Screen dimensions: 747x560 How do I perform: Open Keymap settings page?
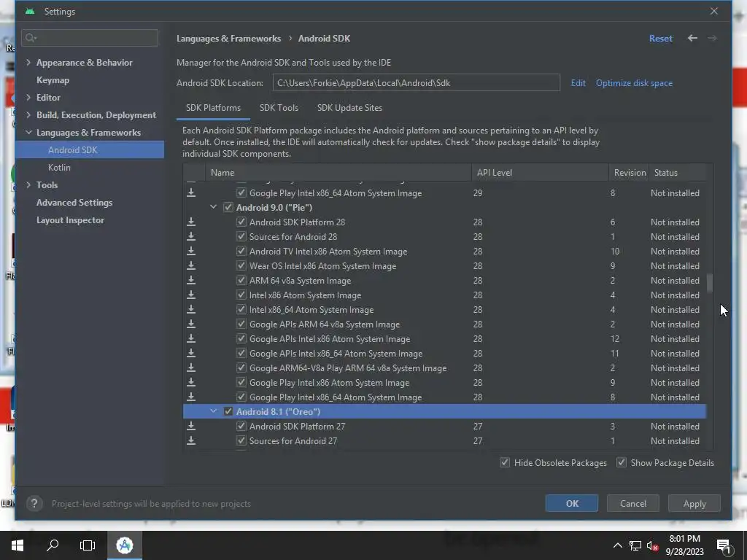(x=53, y=80)
